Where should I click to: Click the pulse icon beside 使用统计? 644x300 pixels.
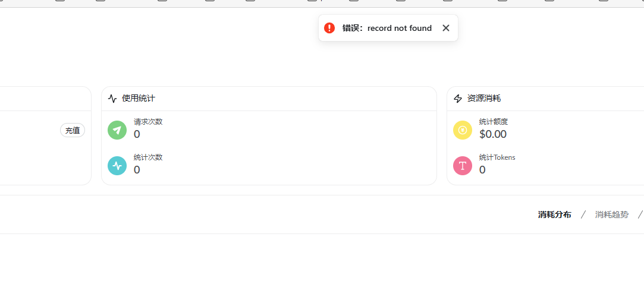[x=112, y=99]
